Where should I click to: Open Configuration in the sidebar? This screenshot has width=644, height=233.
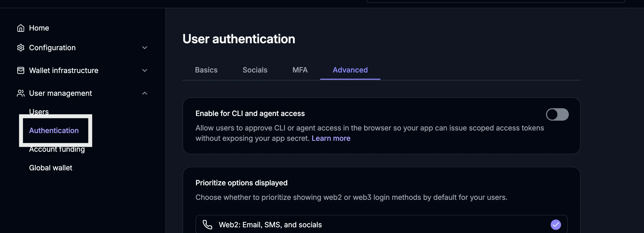(x=52, y=48)
